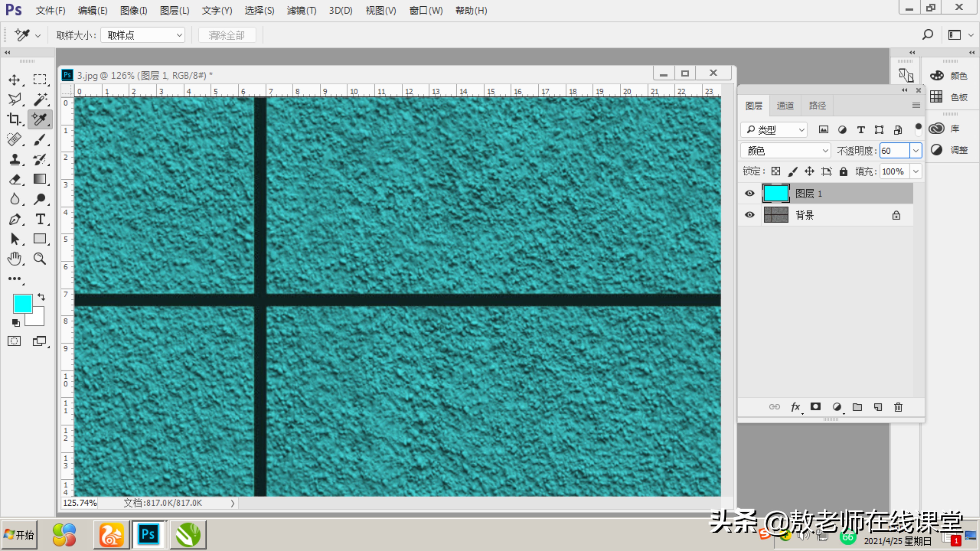The width and height of the screenshot is (980, 551).
Task: Click the 开始 Start button on taskbar
Action: 20,535
